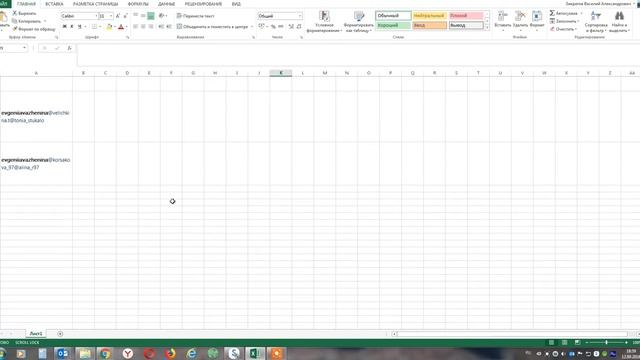The width and height of the screenshot is (640, 360).
Task: Select the Плохой (Bad) cell style
Action: [x=466, y=16]
